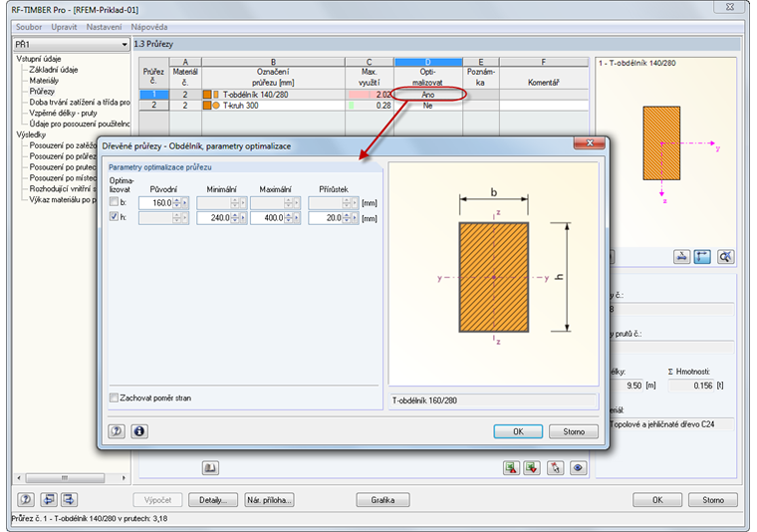Click Ano optimize cell in row 1

[x=428, y=95]
